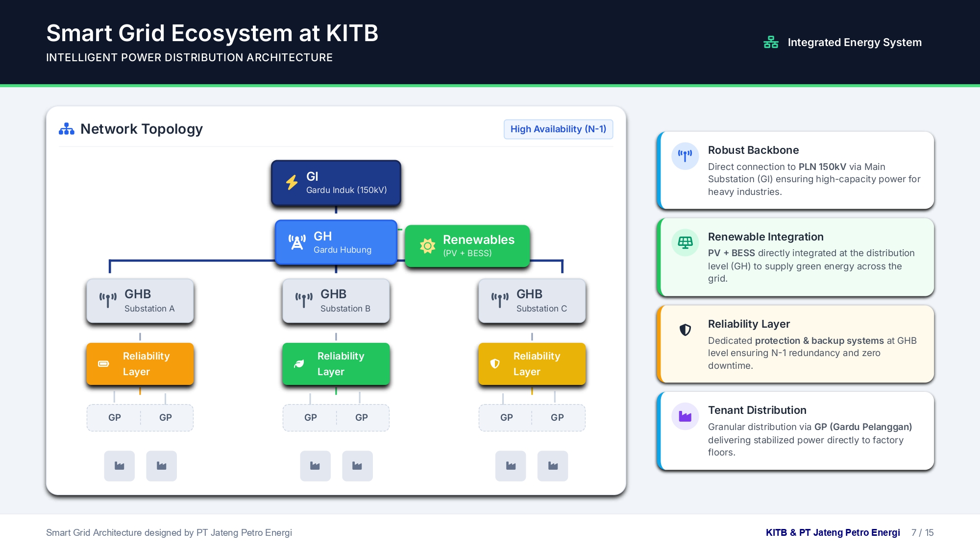
Task: Click the sun icon in Renewables box
Action: tap(427, 246)
